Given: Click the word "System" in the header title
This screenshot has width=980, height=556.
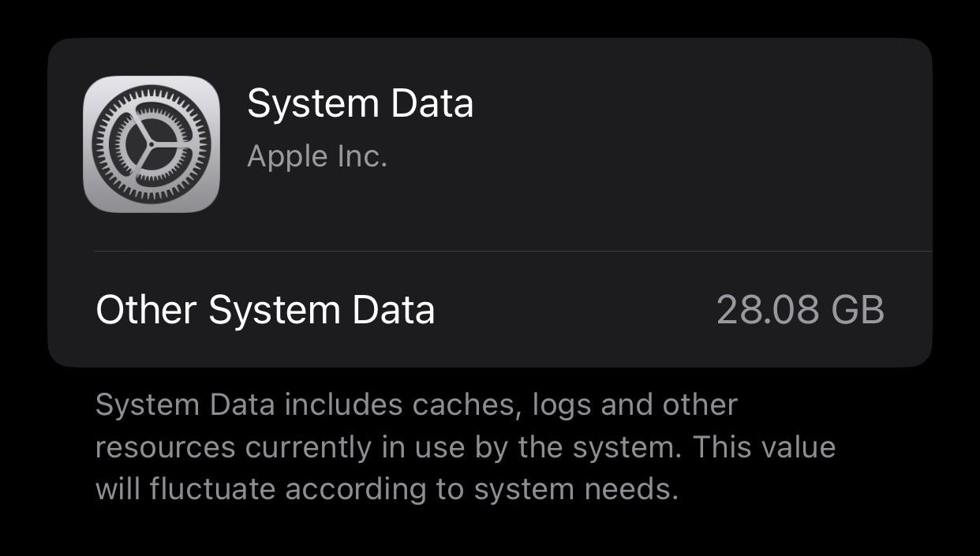Looking at the screenshot, I should 312,104.
